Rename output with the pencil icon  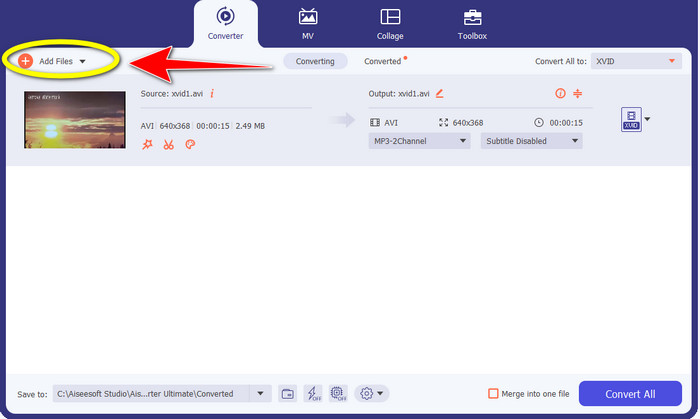(440, 93)
